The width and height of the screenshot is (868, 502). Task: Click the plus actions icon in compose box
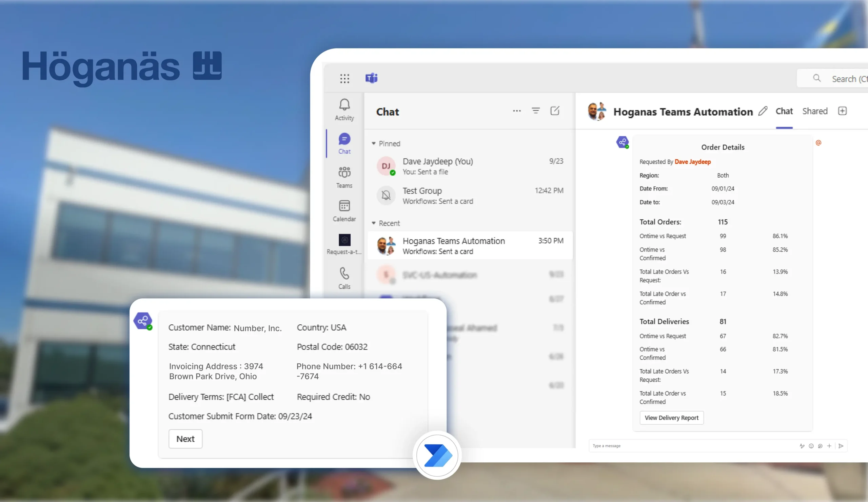click(829, 446)
